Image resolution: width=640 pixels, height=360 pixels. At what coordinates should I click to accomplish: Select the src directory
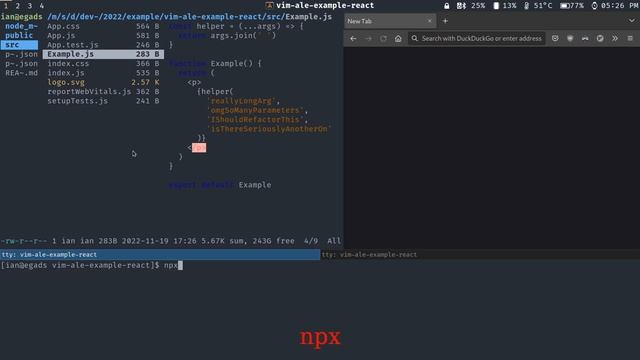click(19, 45)
